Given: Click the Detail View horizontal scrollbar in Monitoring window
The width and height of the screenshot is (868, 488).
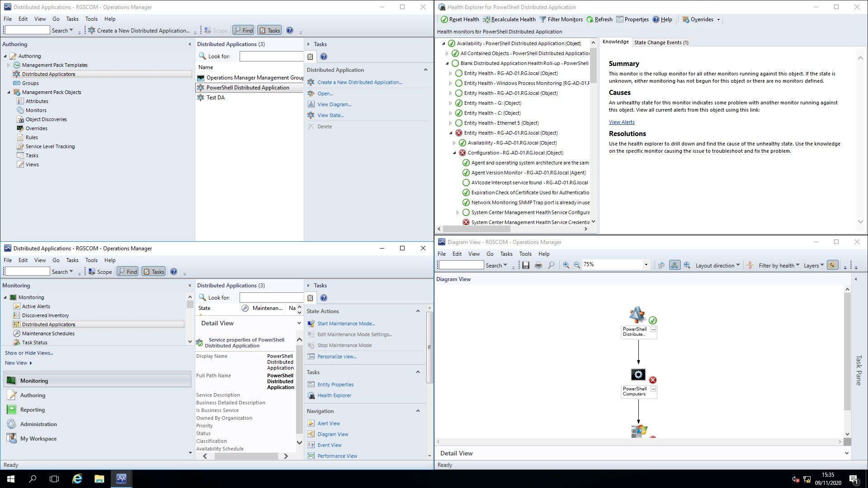Looking at the screenshot, I should (x=246, y=456).
